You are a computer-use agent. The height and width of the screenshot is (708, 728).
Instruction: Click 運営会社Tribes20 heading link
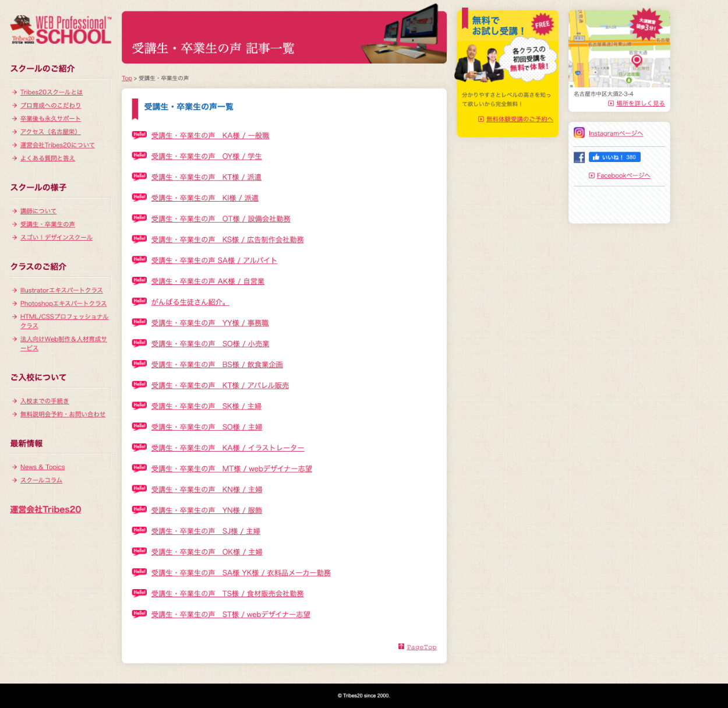click(x=45, y=509)
